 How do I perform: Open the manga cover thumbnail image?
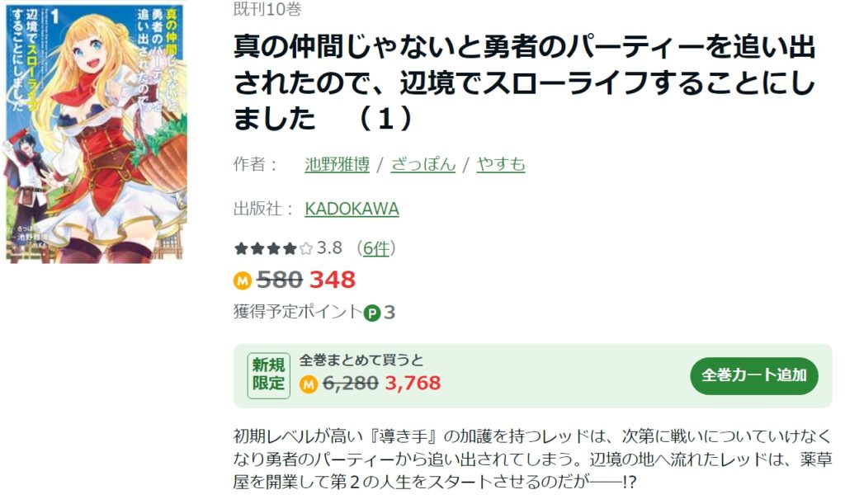point(96,131)
